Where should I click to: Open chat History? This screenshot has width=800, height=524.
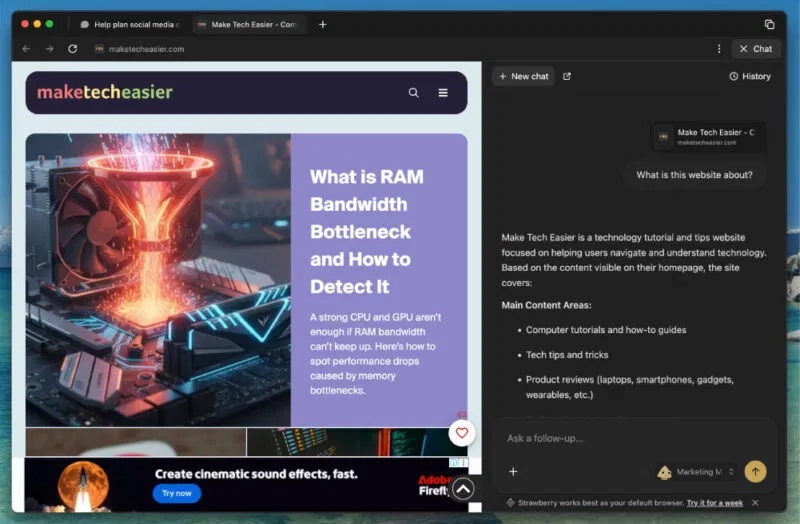point(750,76)
